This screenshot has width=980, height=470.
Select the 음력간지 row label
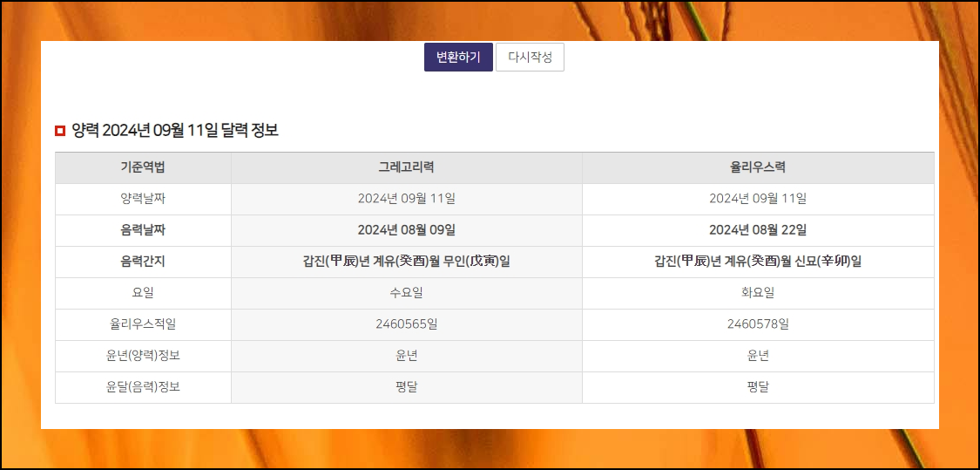[143, 262]
